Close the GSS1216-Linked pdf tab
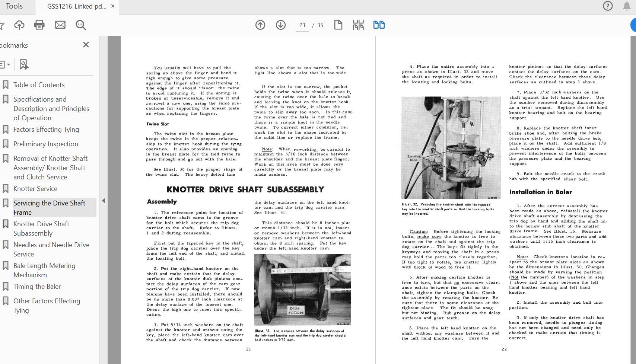Viewport: 636px width, 364px height. click(113, 6)
